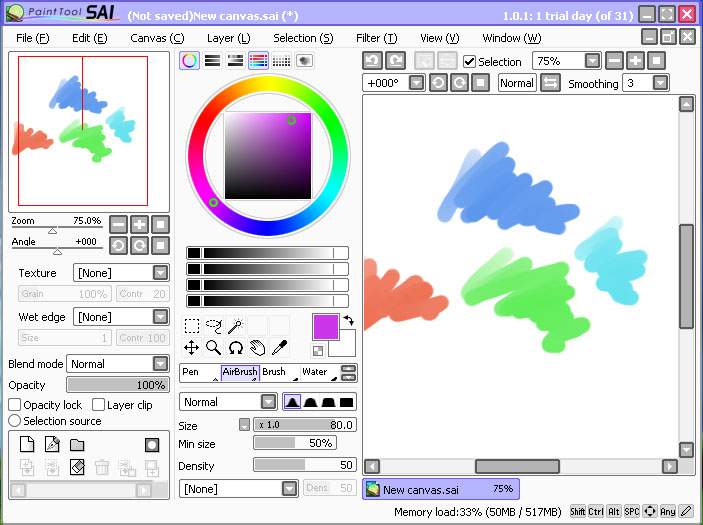This screenshot has width=703, height=525.
Task: Toggle the HSV slider panel icon
Action: click(x=235, y=61)
